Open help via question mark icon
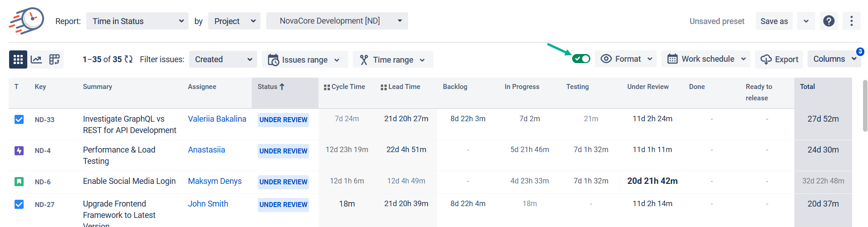The image size is (868, 227). 828,21
